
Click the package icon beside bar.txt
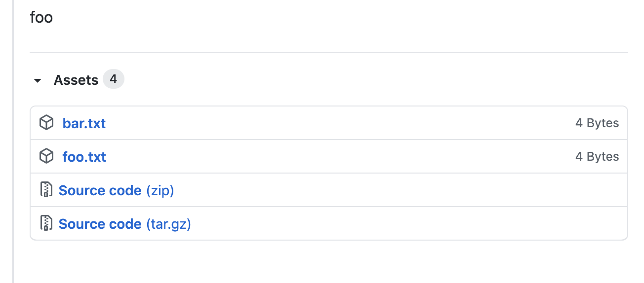click(46, 123)
